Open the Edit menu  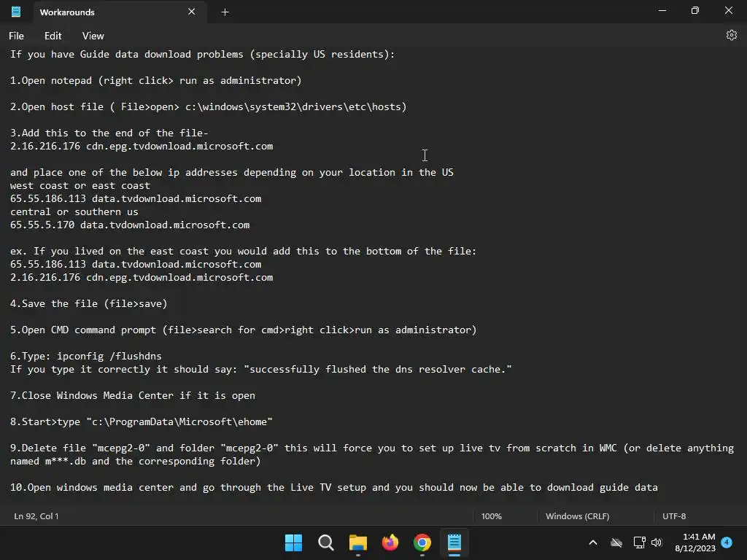coord(53,36)
